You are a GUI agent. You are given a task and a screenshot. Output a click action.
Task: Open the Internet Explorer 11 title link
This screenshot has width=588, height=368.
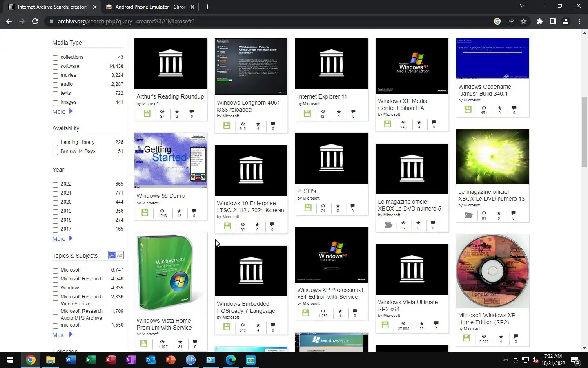click(x=322, y=96)
